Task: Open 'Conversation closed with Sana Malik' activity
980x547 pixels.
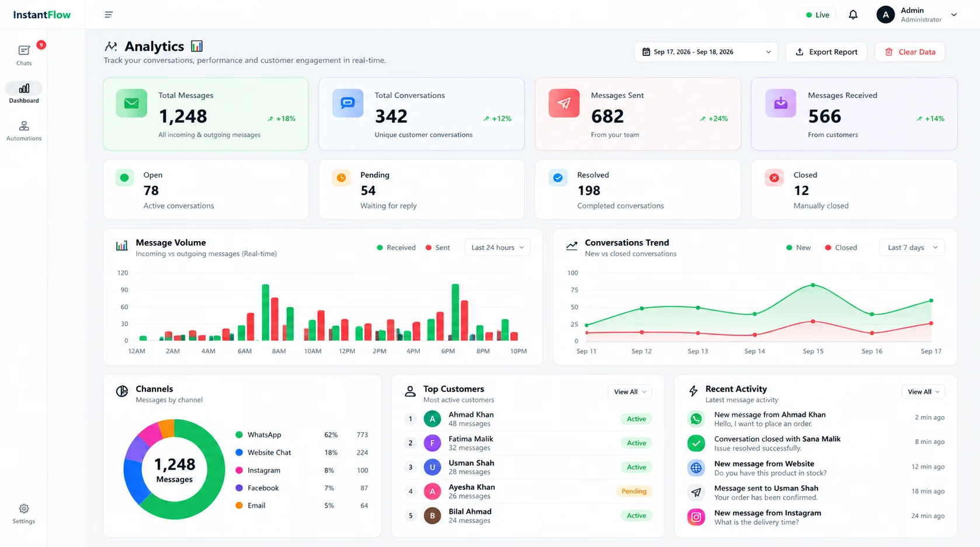Action: (816, 444)
